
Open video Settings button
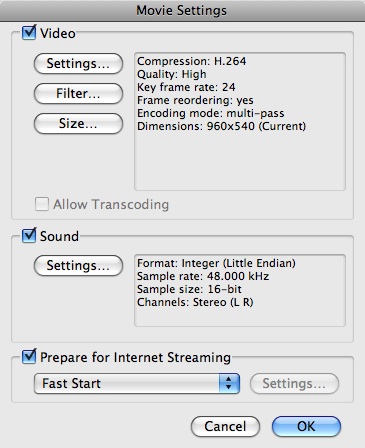78,63
